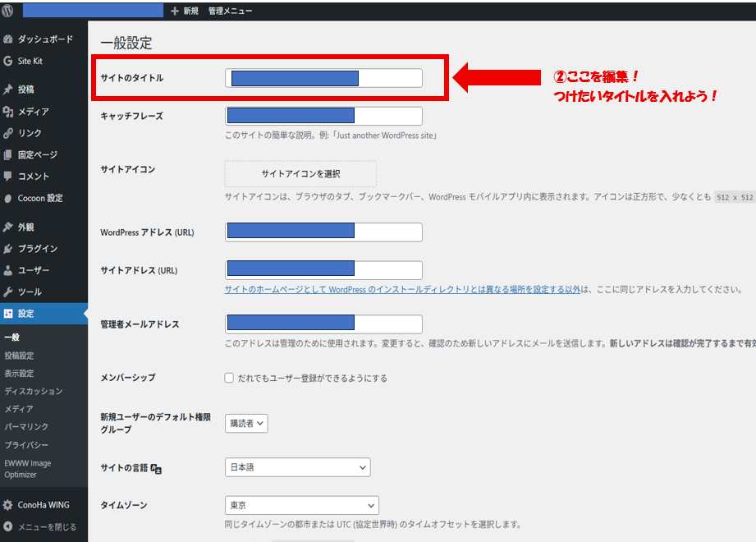This screenshot has height=542, width=756.
Task: Click the Posts (投稿) pin icon
Action: (x=8, y=90)
